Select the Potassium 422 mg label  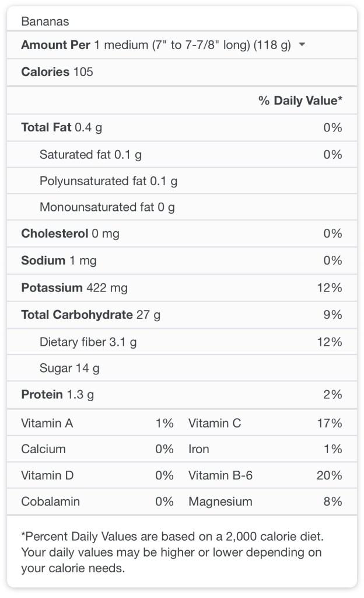click(74, 287)
